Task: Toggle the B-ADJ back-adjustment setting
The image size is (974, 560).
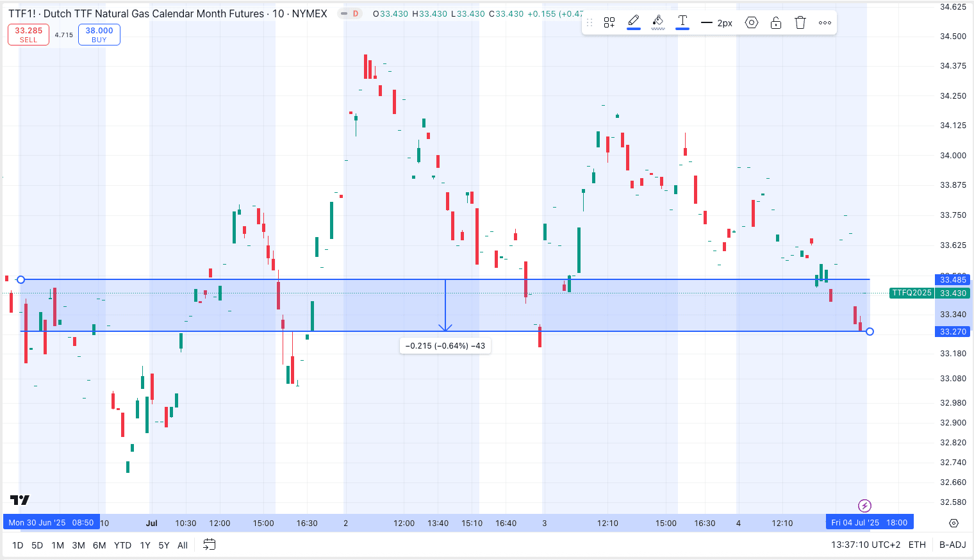Action: click(x=952, y=545)
